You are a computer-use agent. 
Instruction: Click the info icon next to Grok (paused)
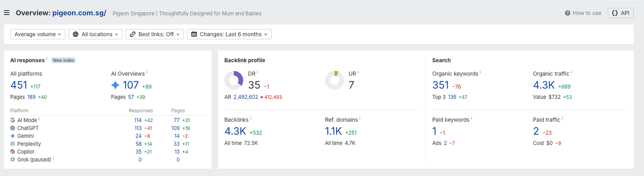[x=53, y=158]
